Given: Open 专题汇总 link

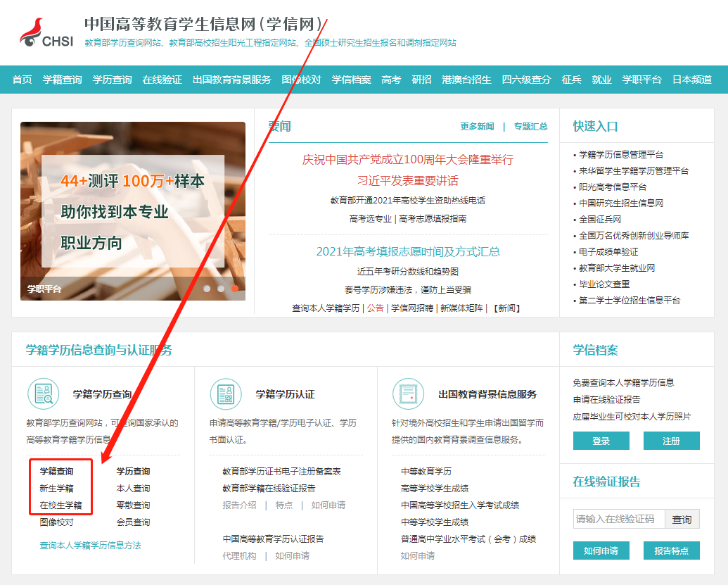Looking at the screenshot, I should [530, 127].
